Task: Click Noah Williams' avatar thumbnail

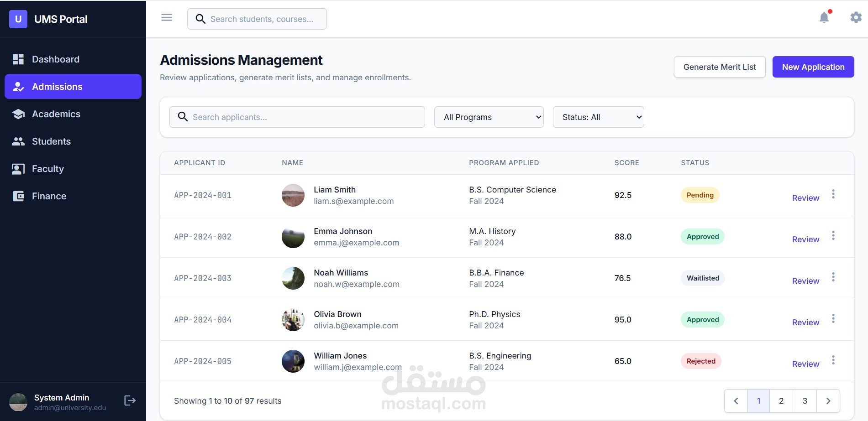Action: 293,278
